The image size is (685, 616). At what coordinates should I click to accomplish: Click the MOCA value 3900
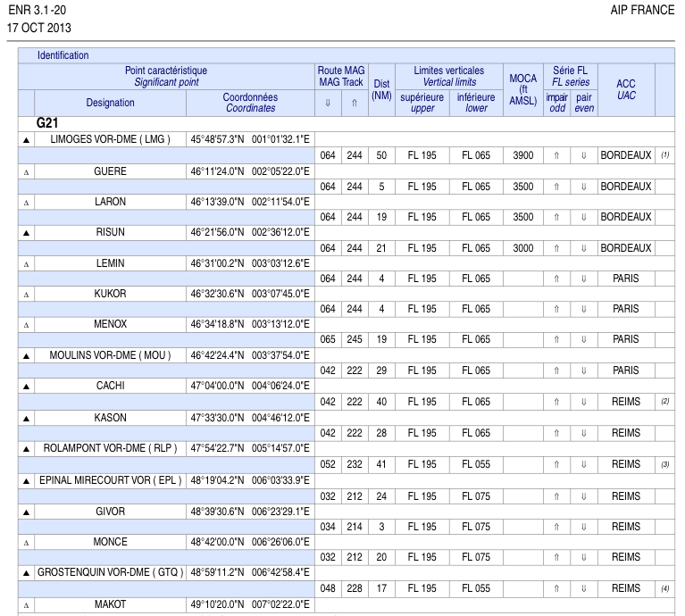pyautogui.click(x=523, y=155)
